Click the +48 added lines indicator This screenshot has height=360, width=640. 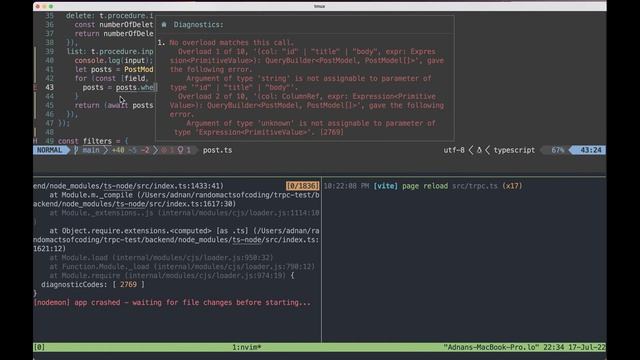coord(118,150)
